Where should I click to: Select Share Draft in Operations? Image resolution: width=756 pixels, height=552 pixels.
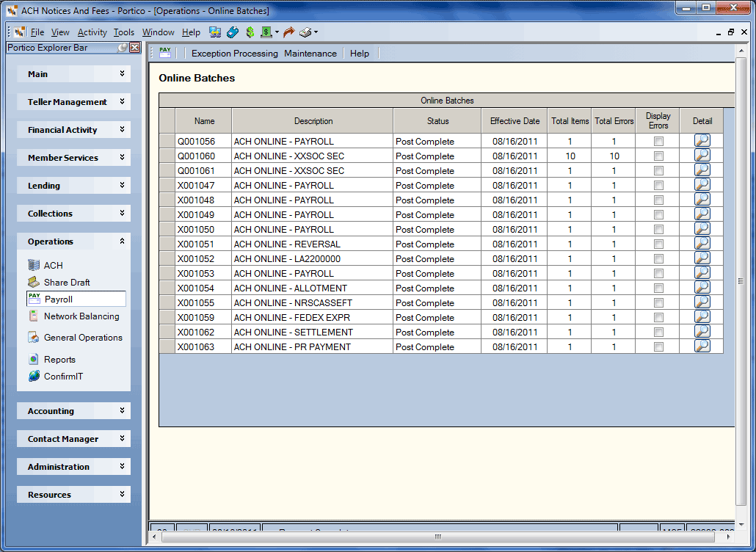point(59,282)
